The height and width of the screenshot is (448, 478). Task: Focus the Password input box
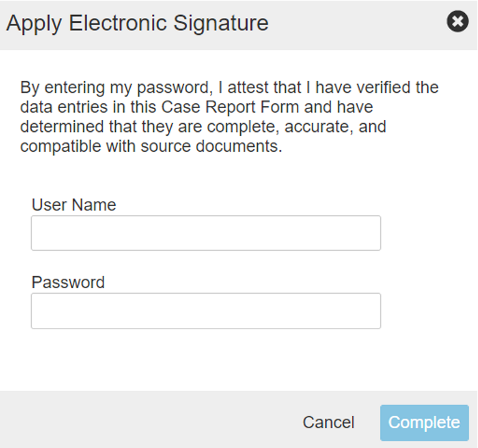[x=205, y=311]
